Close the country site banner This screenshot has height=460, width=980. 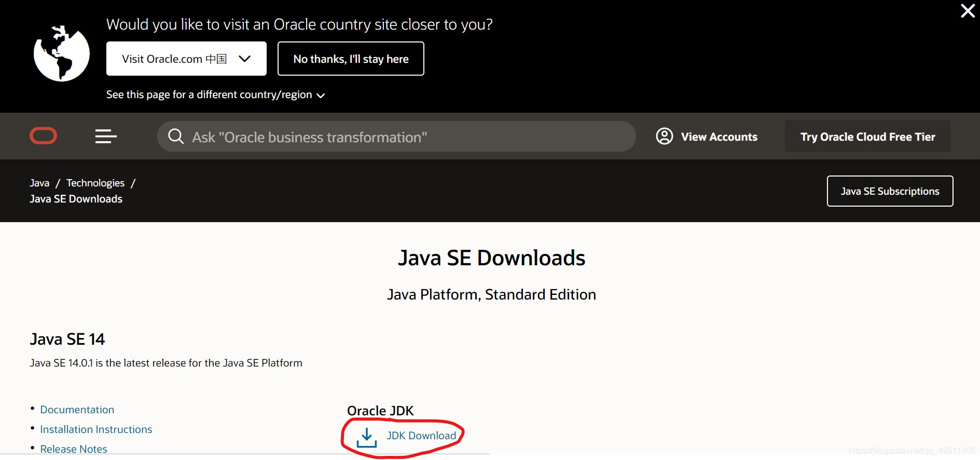coord(968,11)
